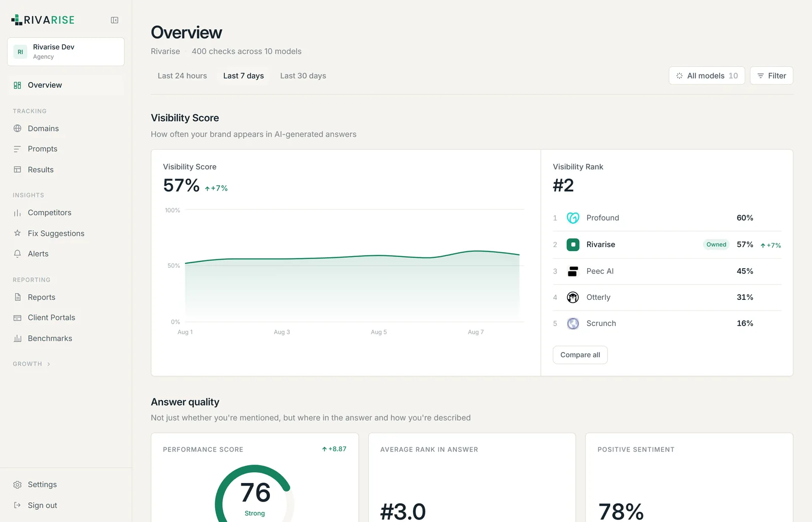Click the Profound row name

pos(602,218)
